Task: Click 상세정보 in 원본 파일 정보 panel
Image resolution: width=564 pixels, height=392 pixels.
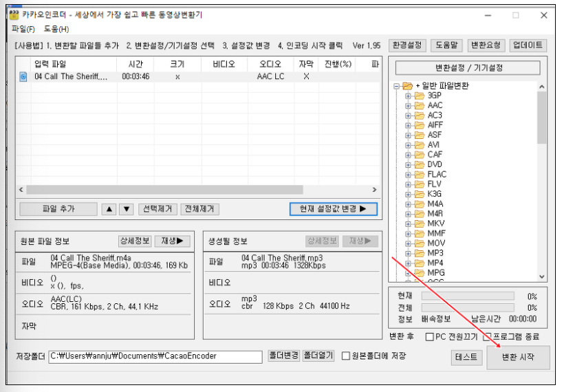Action: [x=135, y=241]
